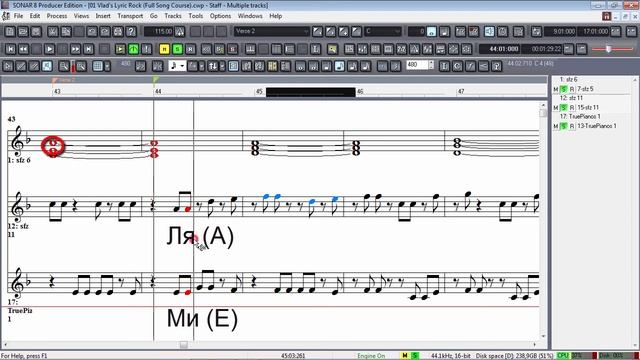640x360 pixels.
Task: Solo the 15-sfz 11 track
Action: [x=564, y=108]
